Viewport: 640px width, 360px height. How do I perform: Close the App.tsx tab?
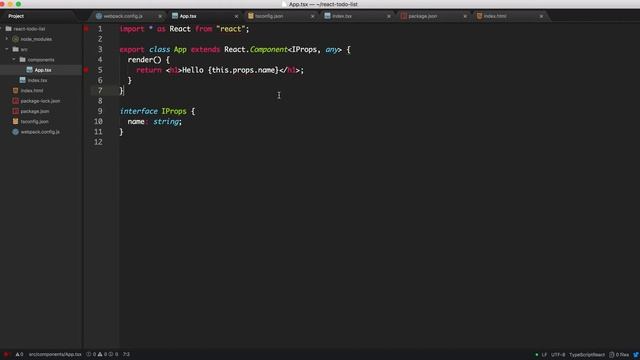[x=236, y=16]
